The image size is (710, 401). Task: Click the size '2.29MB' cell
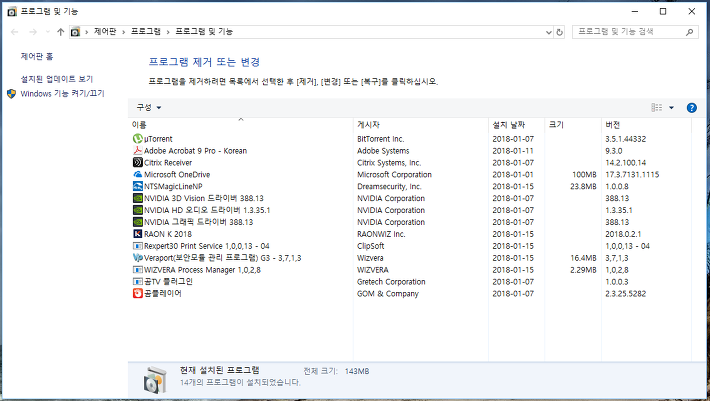pos(583,270)
